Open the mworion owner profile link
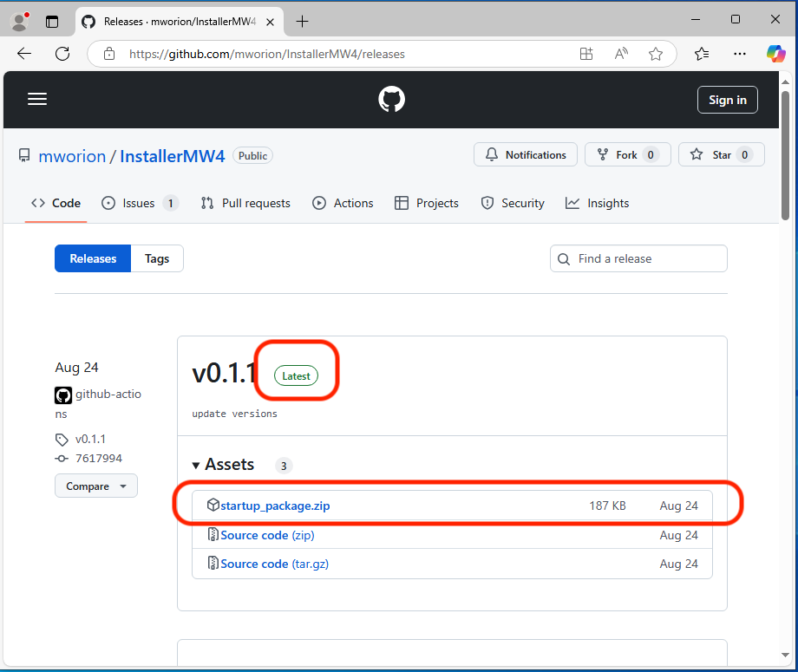The height and width of the screenshot is (672, 798). [72, 156]
